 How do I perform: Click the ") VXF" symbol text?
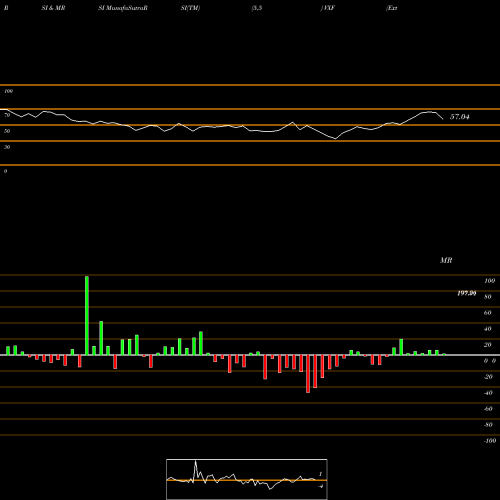point(327,8)
